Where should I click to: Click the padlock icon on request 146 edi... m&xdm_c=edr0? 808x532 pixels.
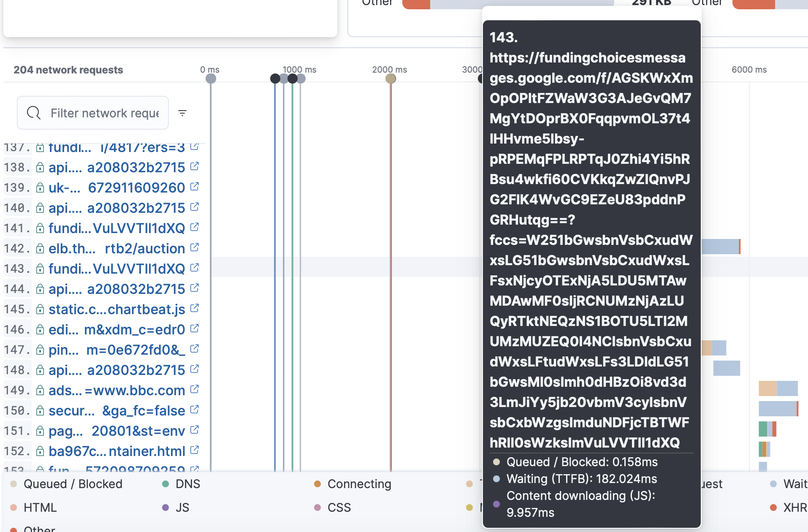click(x=40, y=329)
